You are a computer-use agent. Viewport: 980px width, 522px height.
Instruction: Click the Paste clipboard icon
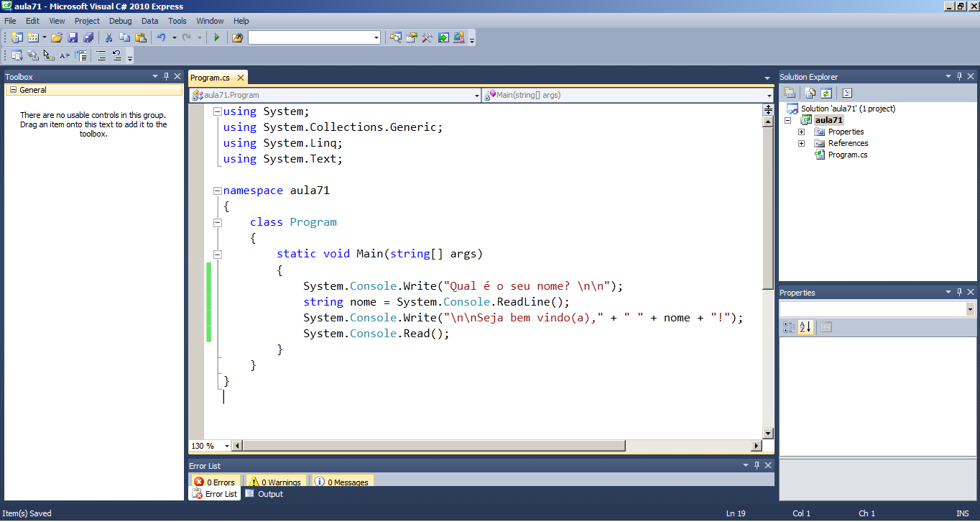tap(140, 37)
